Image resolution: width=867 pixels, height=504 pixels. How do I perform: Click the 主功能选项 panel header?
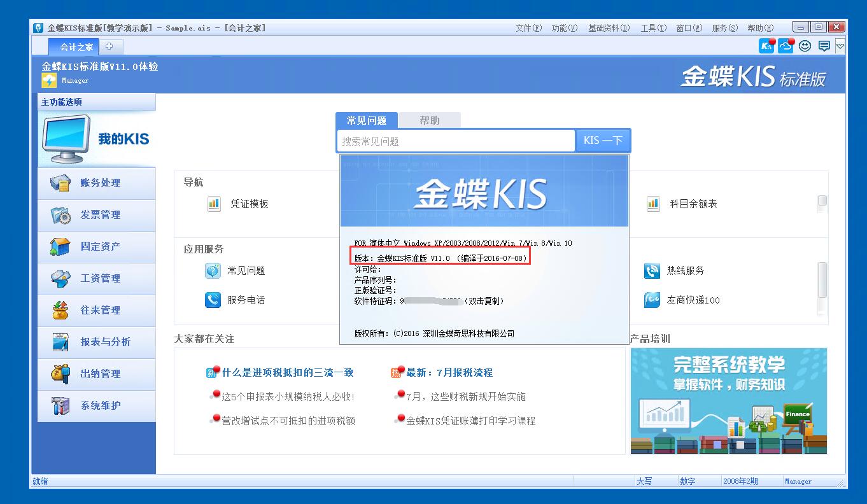coord(96,102)
